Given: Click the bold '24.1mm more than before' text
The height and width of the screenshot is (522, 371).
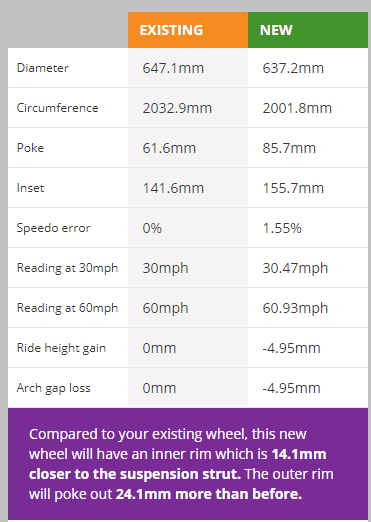Looking at the screenshot, I should pyautogui.click(x=209, y=494).
